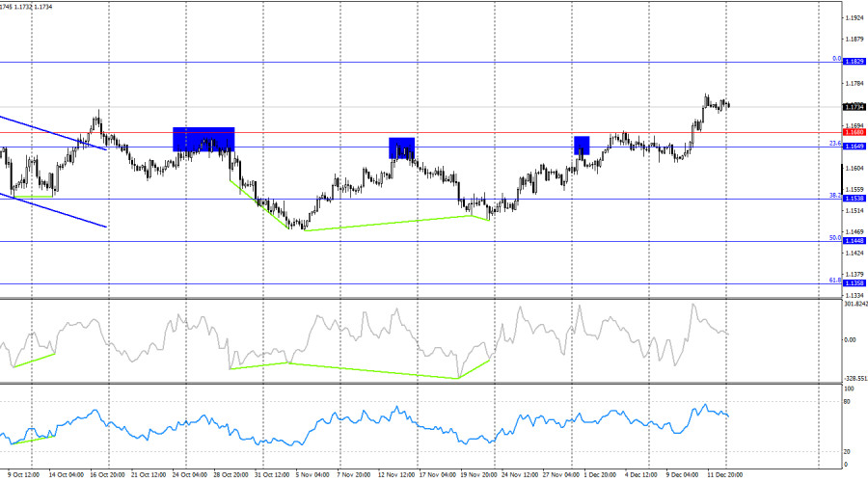This screenshot has width=868, height=482.
Task: Click the 23.6 Fibonacci level label
Action: pyautogui.click(x=835, y=144)
